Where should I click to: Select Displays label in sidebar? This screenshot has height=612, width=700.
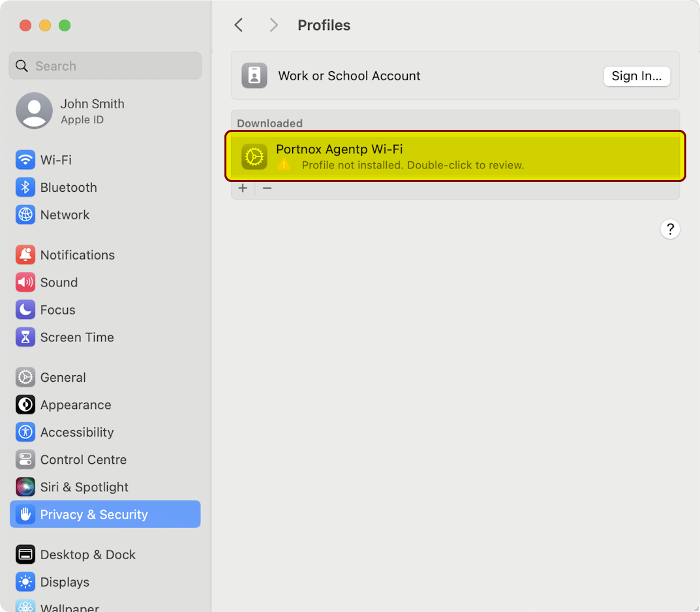pos(65,582)
